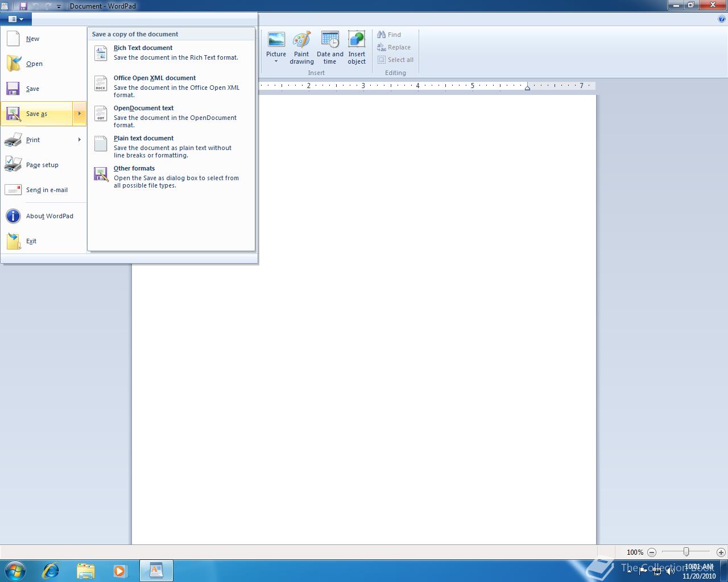
Task: Launch Internet Explorer from taskbar
Action: click(x=51, y=570)
